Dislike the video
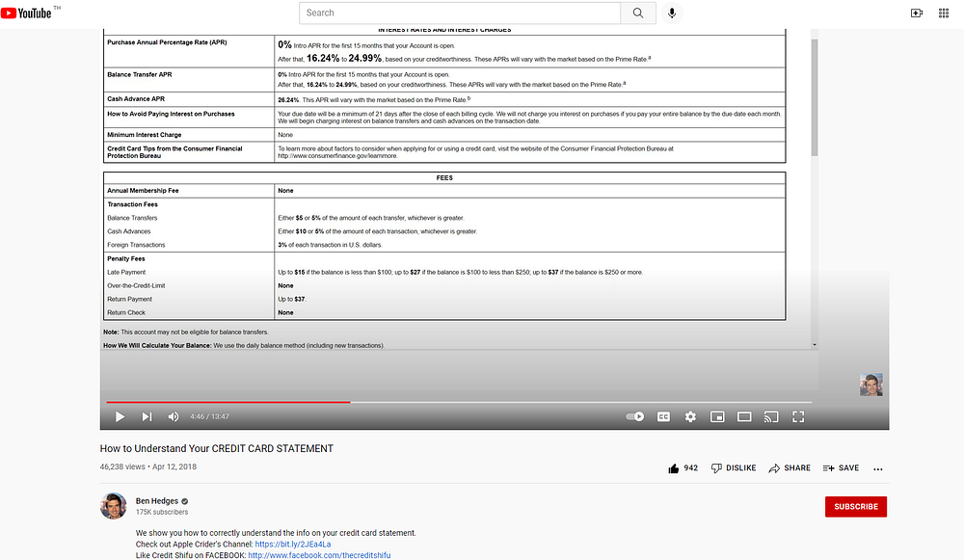 [734, 467]
